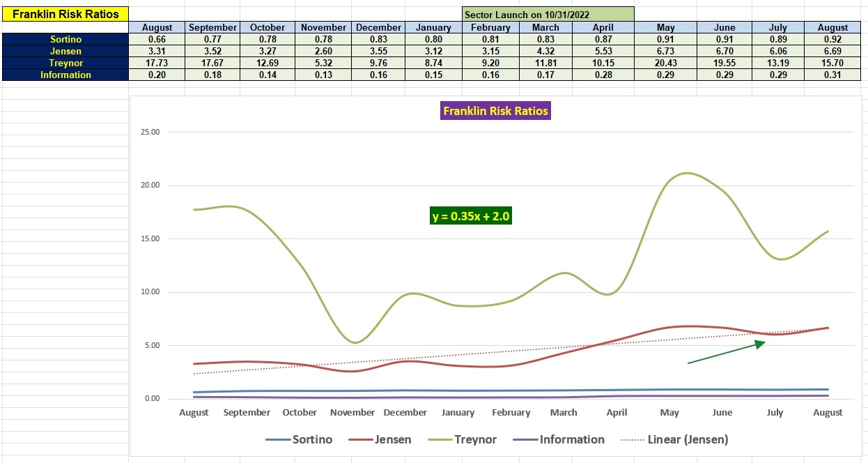Click the Treynor value 17.73 cell
The image size is (868, 463).
[157, 63]
